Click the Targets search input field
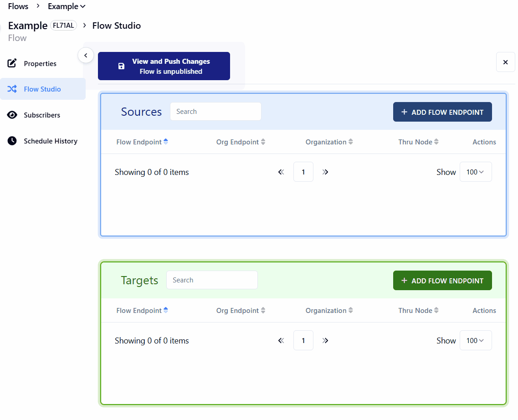The width and height of the screenshot is (518, 420). [x=212, y=280]
